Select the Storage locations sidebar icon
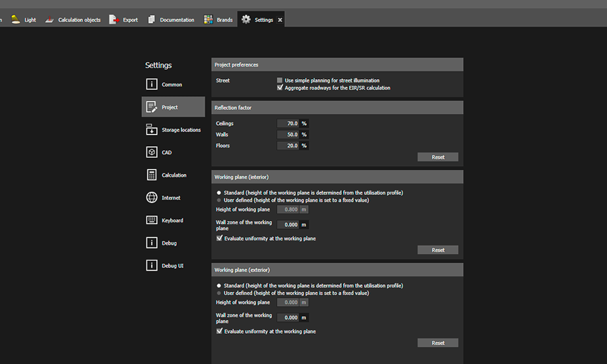Viewport: 607px width, 364px height. coord(152,130)
